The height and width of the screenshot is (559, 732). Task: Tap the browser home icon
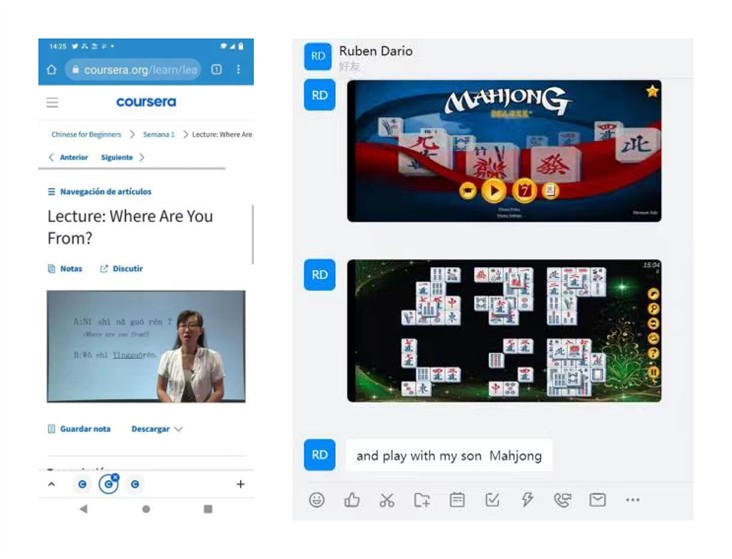click(51, 70)
